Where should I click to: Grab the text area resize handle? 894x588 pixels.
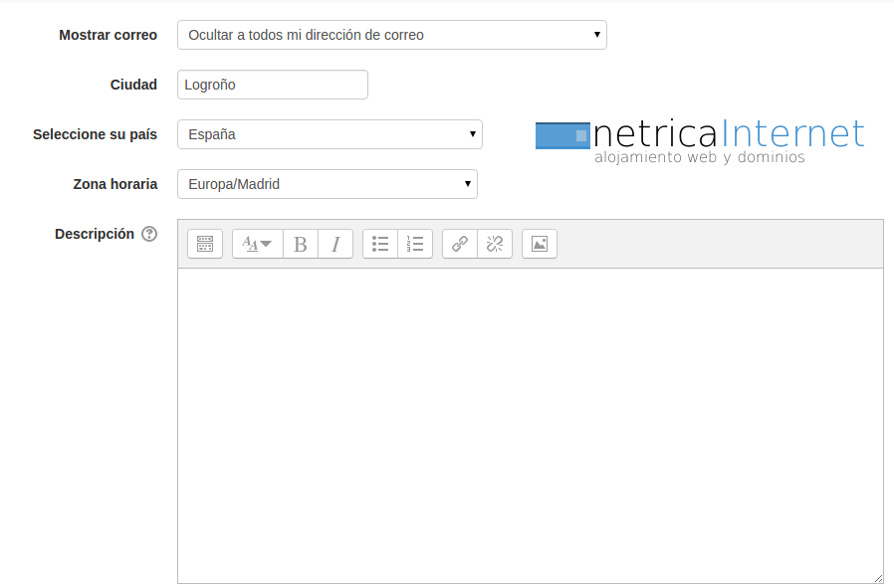[x=878, y=578]
